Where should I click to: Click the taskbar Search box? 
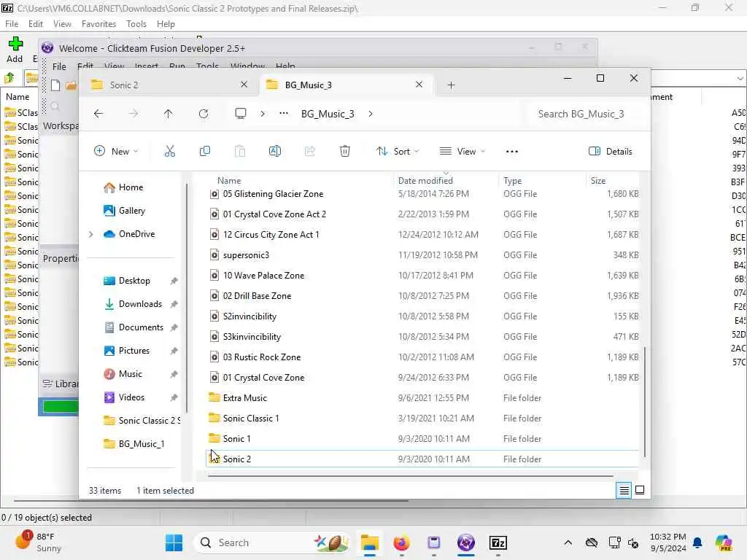[273, 542]
